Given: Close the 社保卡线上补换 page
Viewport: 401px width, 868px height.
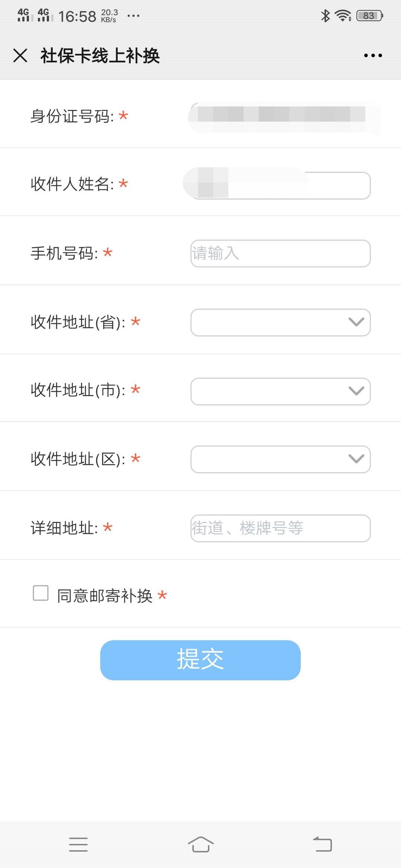Looking at the screenshot, I should (x=20, y=56).
